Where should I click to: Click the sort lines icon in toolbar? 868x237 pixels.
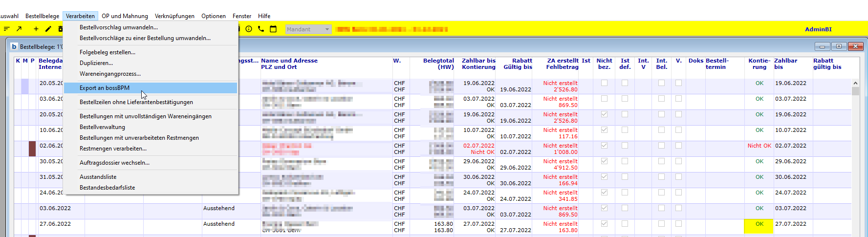click(x=6, y=29)
